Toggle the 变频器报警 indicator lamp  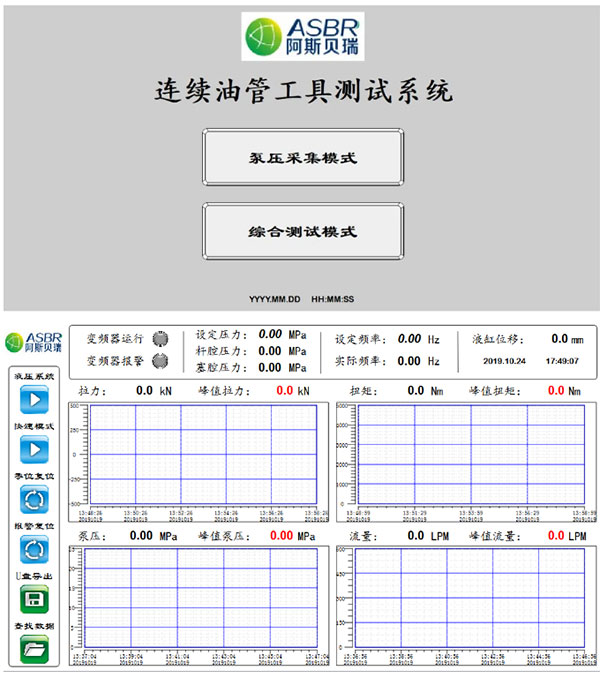[160, 362]
